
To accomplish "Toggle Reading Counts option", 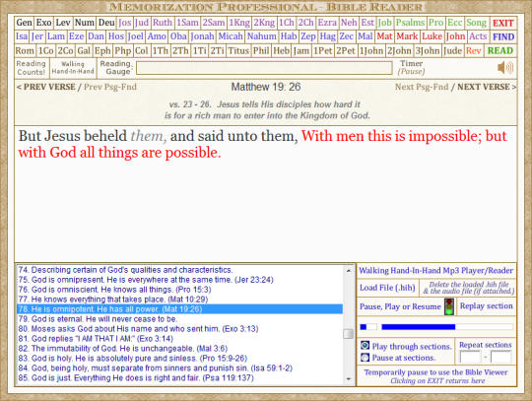I will [x=31, y=68].
